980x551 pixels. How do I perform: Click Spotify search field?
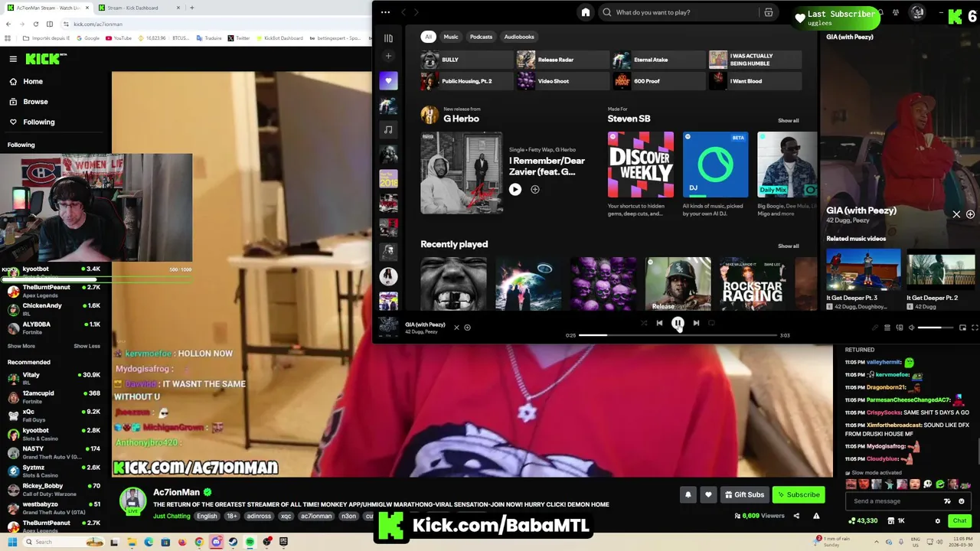[x=681, y=12]
